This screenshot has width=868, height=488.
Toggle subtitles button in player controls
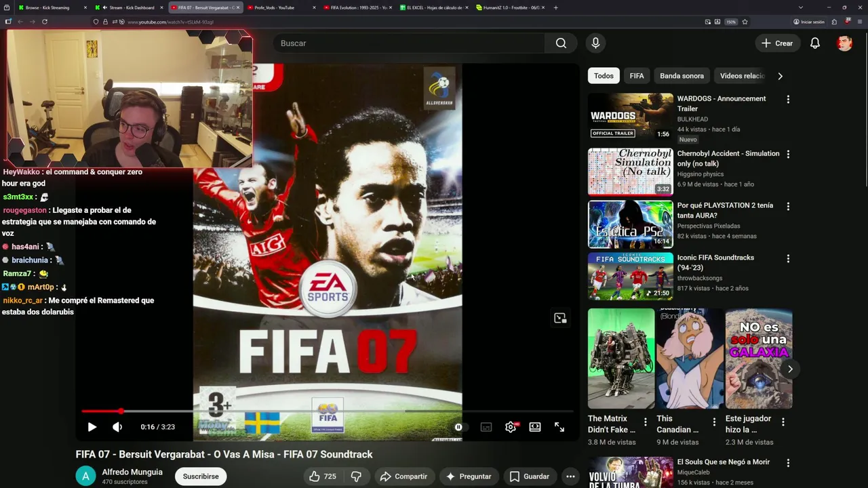pyautogui.click(x=486, y=427)
